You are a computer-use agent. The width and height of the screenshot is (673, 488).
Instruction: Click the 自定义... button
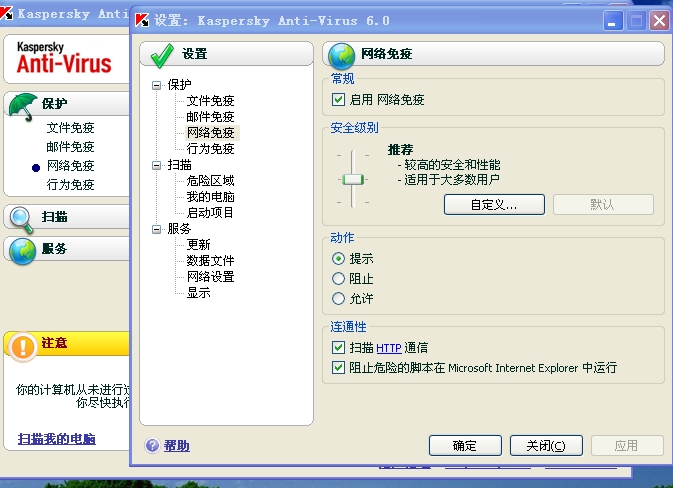click(494, 204)
